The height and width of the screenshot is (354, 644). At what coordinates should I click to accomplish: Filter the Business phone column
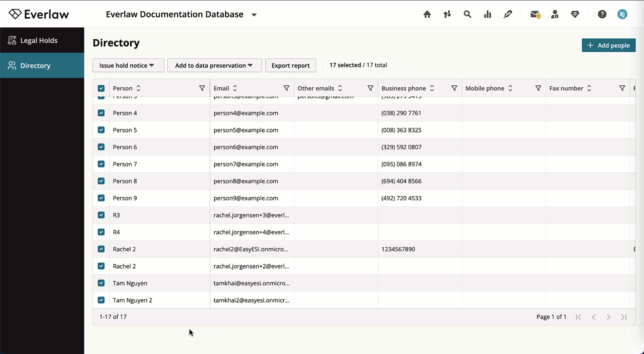tap(454, 88)
